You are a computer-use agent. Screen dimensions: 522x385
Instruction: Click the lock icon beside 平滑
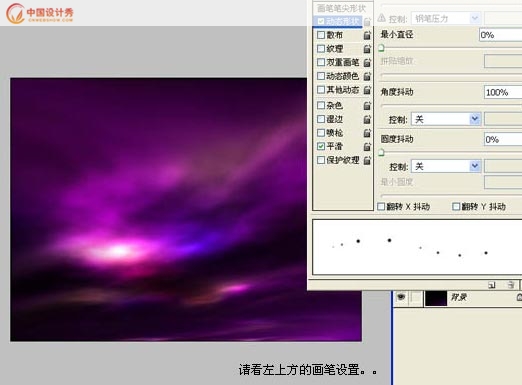pos(367,146)
